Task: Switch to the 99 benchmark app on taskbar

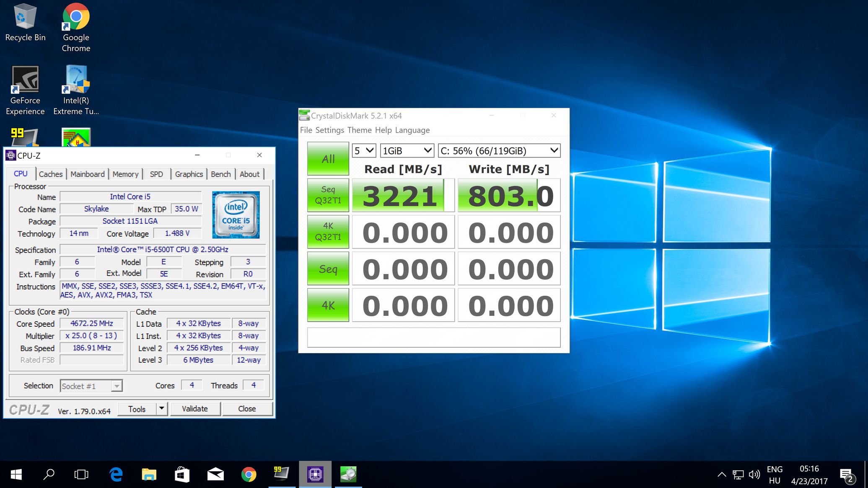Action: [282, 475]
